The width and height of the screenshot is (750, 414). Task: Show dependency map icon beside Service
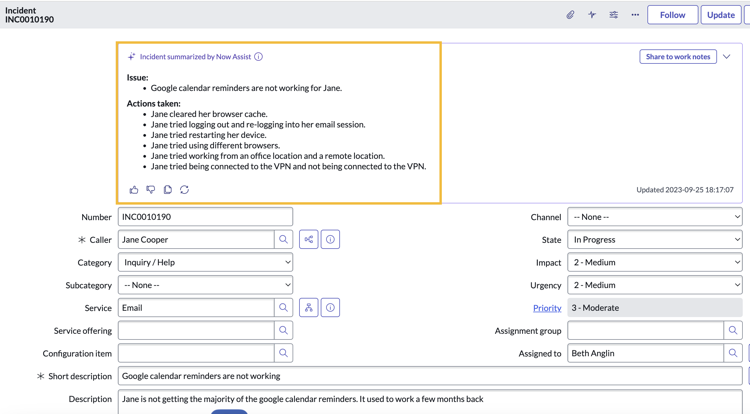click(x=309, y=308)
